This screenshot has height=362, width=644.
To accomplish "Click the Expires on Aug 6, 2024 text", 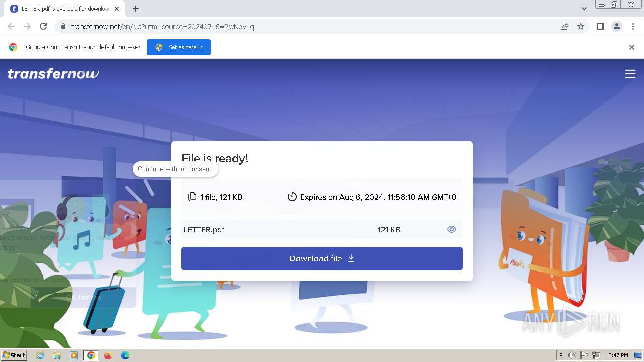I will 378,197.
